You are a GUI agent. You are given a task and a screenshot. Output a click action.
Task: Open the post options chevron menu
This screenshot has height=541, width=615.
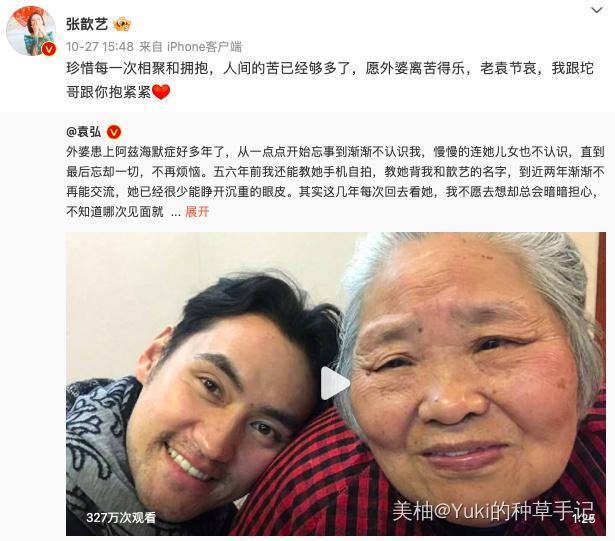tap(597, 10)
